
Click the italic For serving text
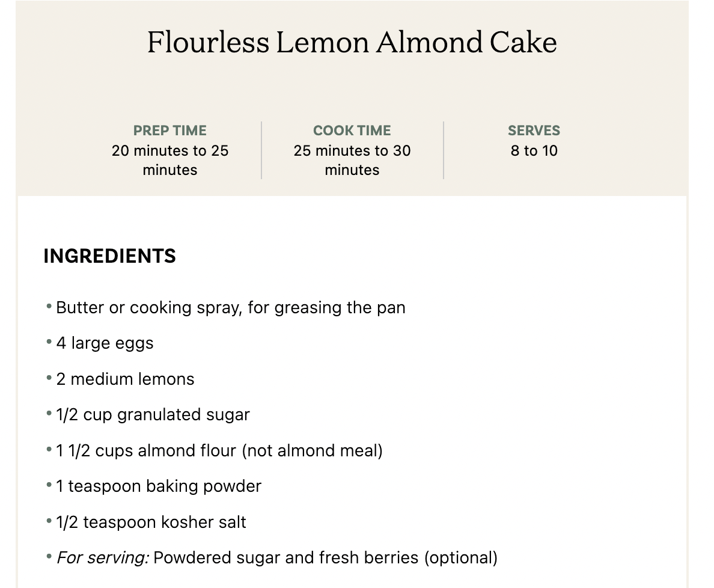[102, 558]
